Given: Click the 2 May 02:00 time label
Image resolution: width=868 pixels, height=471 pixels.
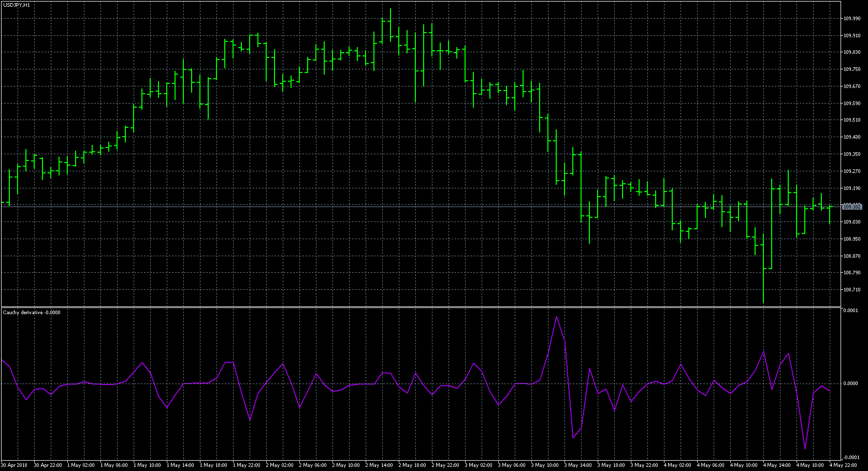Looking at the screenshot, I should [x=280, y=465].
